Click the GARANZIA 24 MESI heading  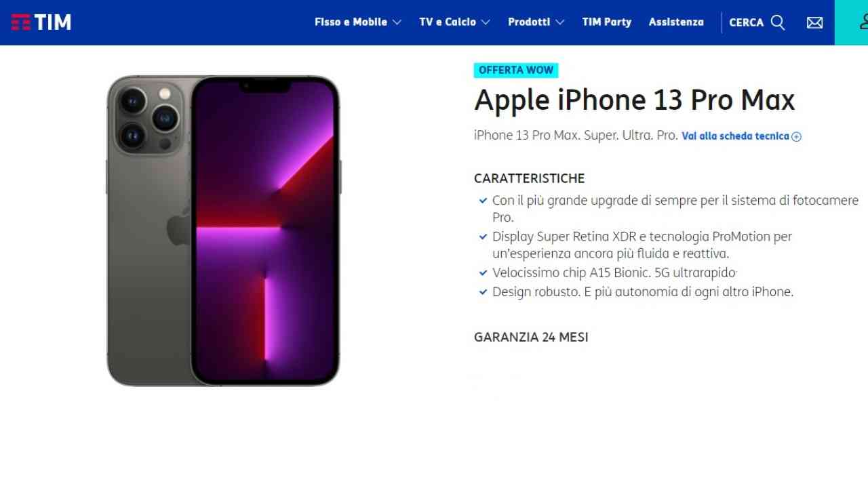pos(531,337)
